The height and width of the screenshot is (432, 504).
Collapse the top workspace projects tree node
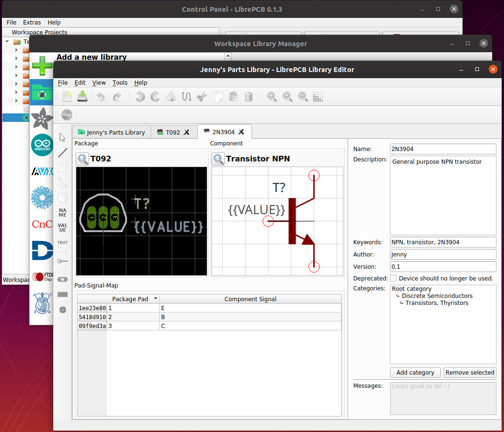click(x=7, y=42)
